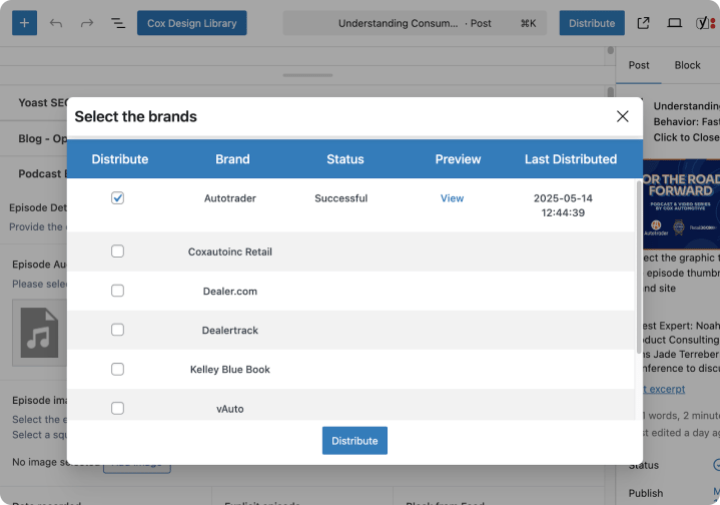Click Distribute in the editor top toolbar

click(592, 23)
